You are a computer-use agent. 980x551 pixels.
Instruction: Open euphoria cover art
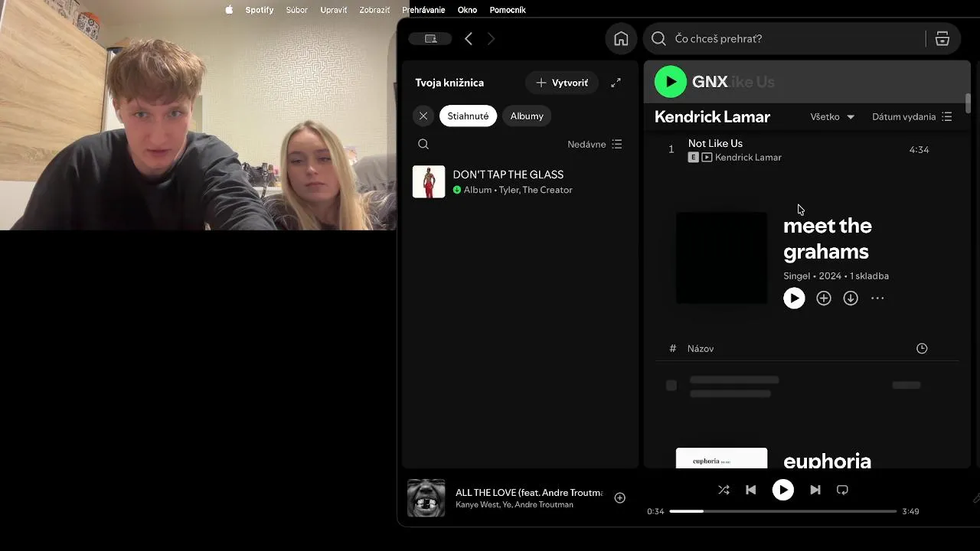click(721, 458)
